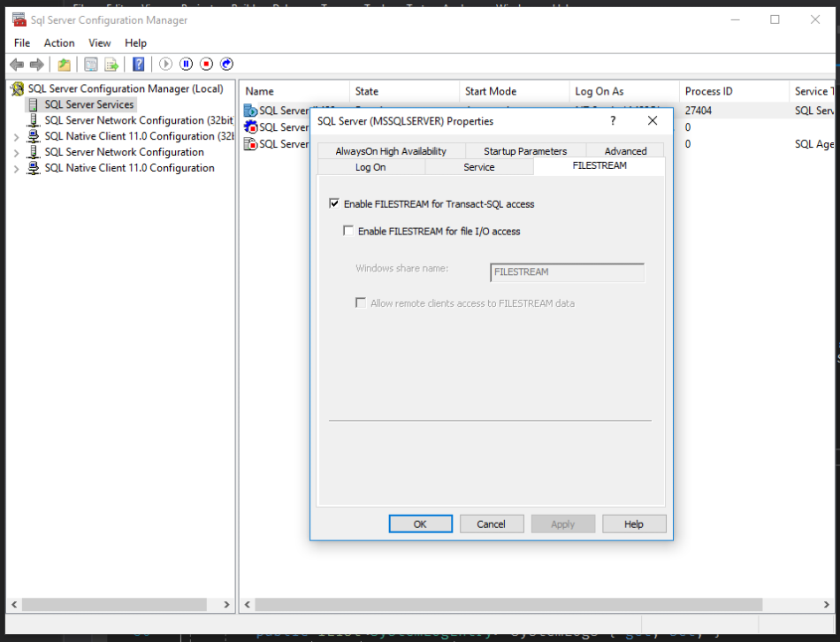Select the FILESTREAM tab

(x=599, y=165)
